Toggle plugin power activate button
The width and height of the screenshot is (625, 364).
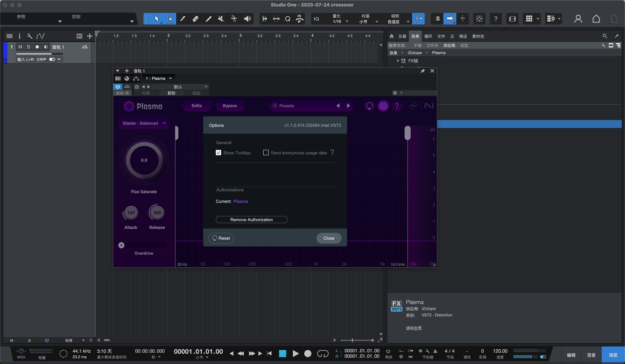[118, 87]
